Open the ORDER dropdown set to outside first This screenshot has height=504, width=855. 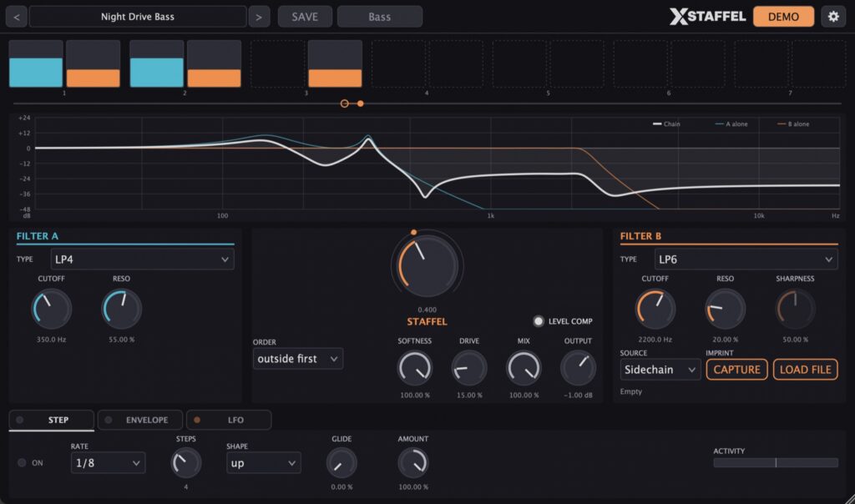298,359
